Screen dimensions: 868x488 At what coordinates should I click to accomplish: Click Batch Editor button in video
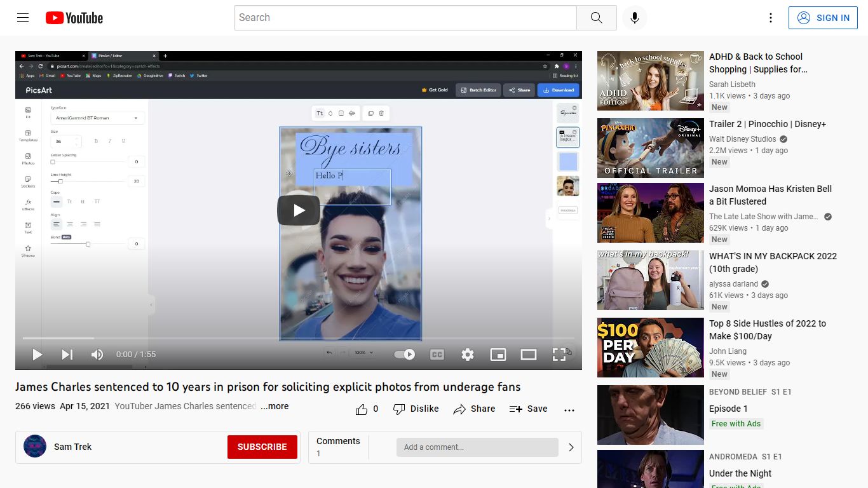click(x=478, y=90)
